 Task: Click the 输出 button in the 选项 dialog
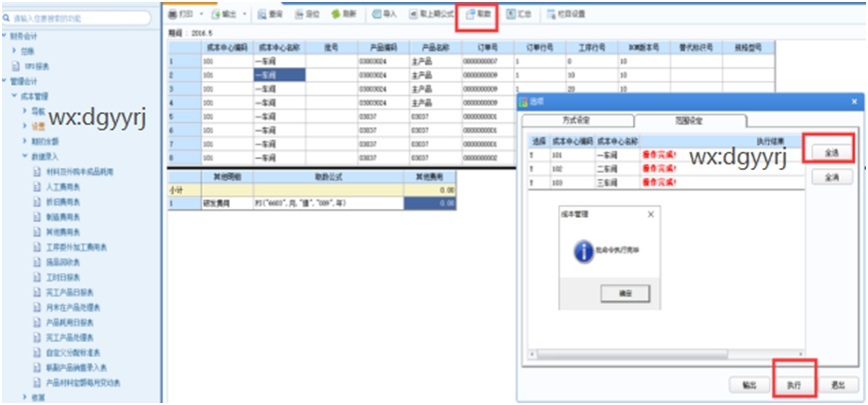749,385
